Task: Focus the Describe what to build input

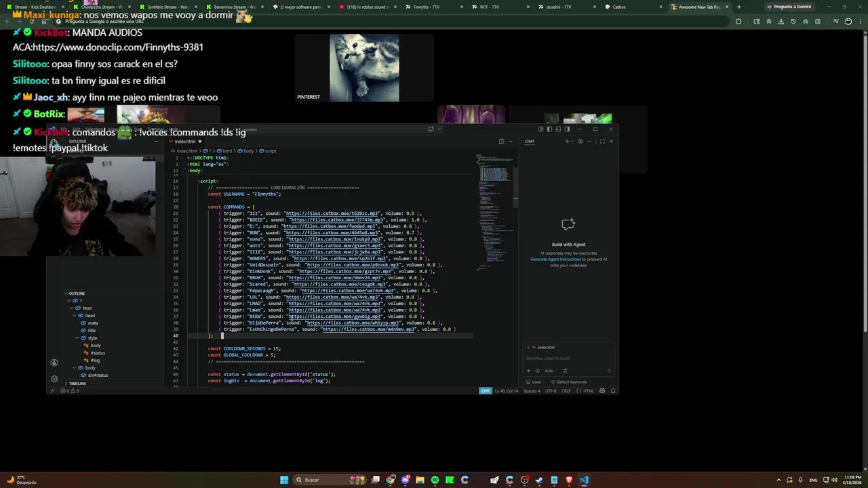Action: 568,359
